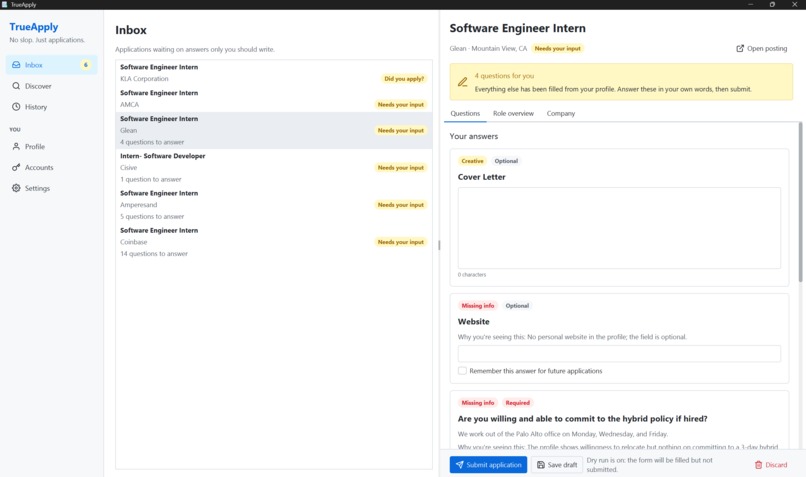Click the floppy-disk icon on Save draft
The height and width of the screenshot is (477, 806).
point(541,465)
